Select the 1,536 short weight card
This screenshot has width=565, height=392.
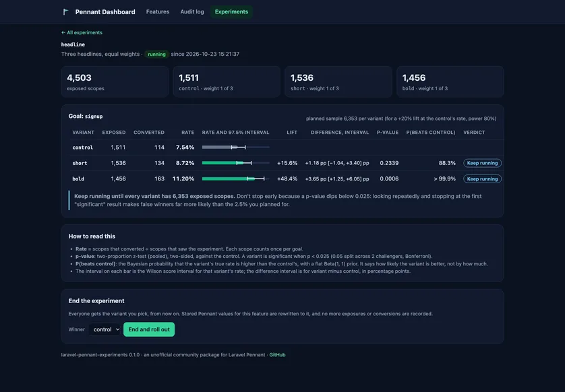pyautogui.click(x=338, y=81)
